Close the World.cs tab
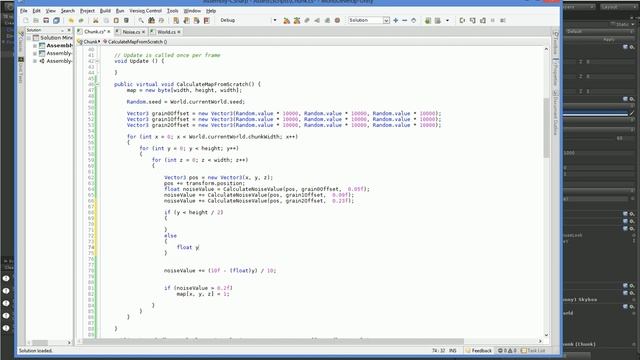The image size is (640, 360). tap(179, 32)
